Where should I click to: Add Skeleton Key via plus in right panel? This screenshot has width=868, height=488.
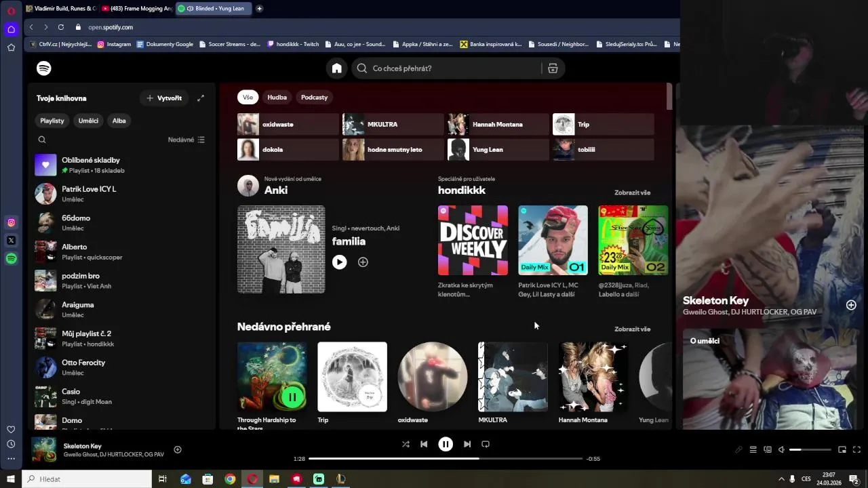[851, 305]
